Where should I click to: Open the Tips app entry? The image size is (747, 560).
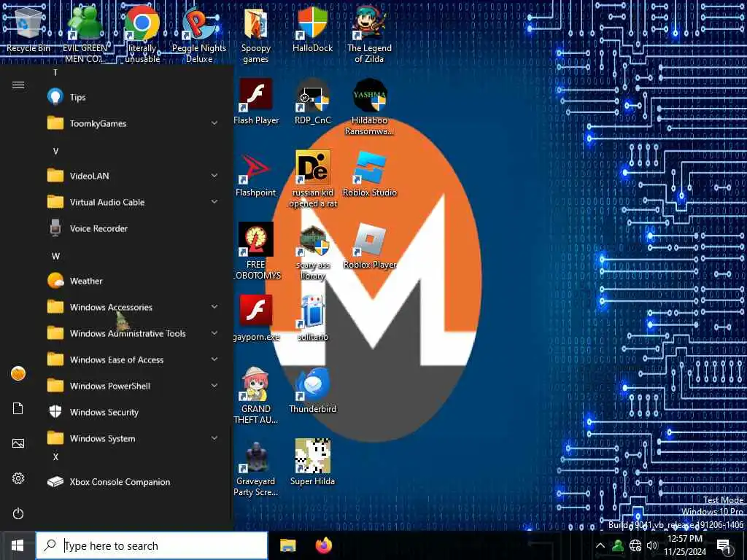tap(133, 97)
